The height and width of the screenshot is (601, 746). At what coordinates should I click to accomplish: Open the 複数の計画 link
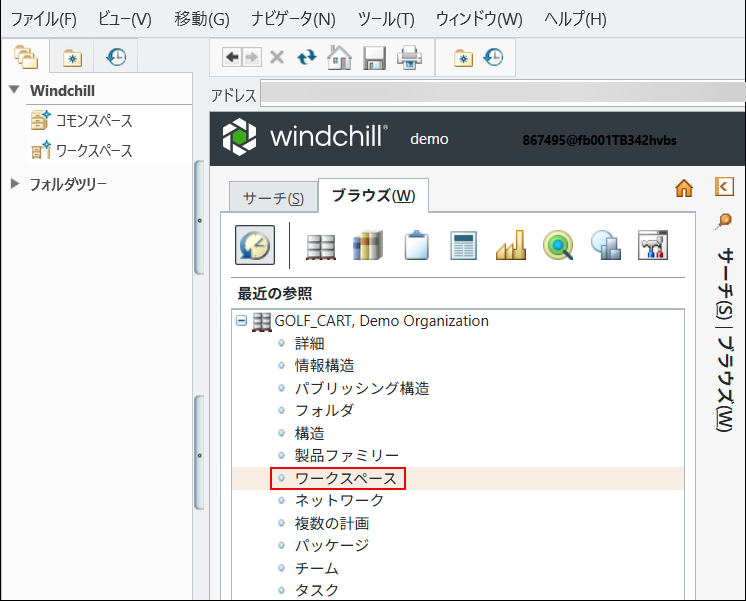[x=332, y=523]
